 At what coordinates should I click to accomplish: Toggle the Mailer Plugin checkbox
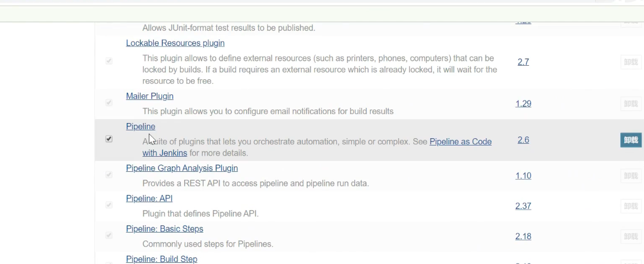point(109,102)
